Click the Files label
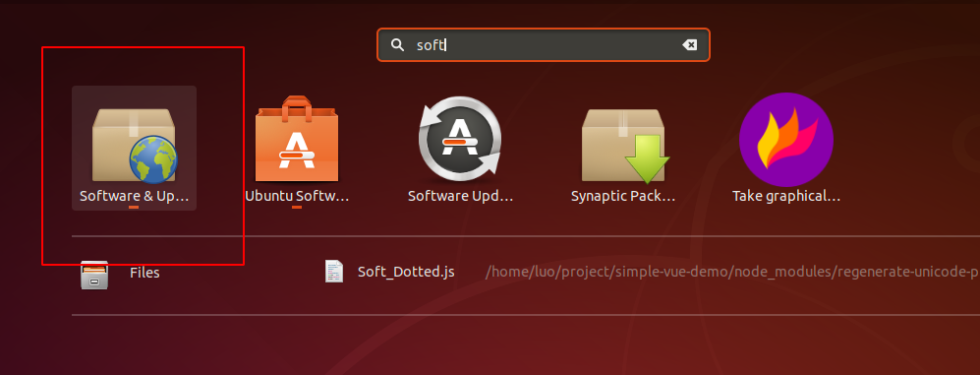 pos(144,273)
